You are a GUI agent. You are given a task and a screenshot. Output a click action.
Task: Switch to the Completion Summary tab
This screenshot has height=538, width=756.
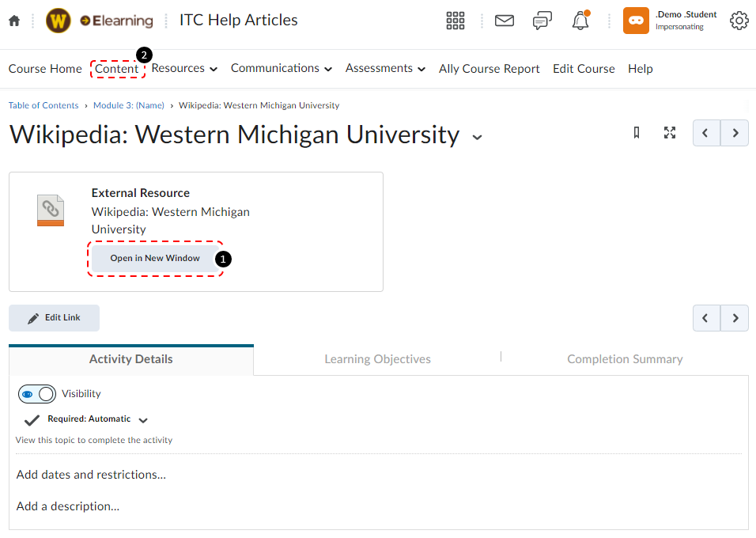pyautogui.click(x=625, y=358)
